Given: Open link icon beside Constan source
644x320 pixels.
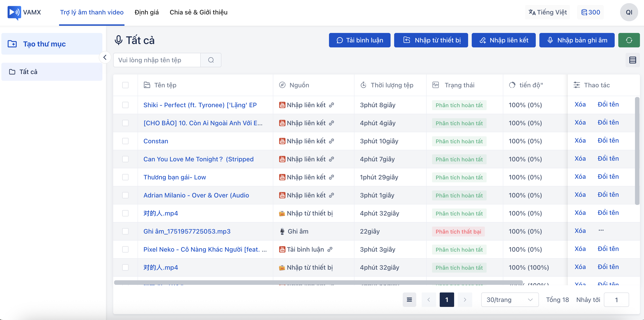Looking at the screenshot, I should tap(331, 141).
